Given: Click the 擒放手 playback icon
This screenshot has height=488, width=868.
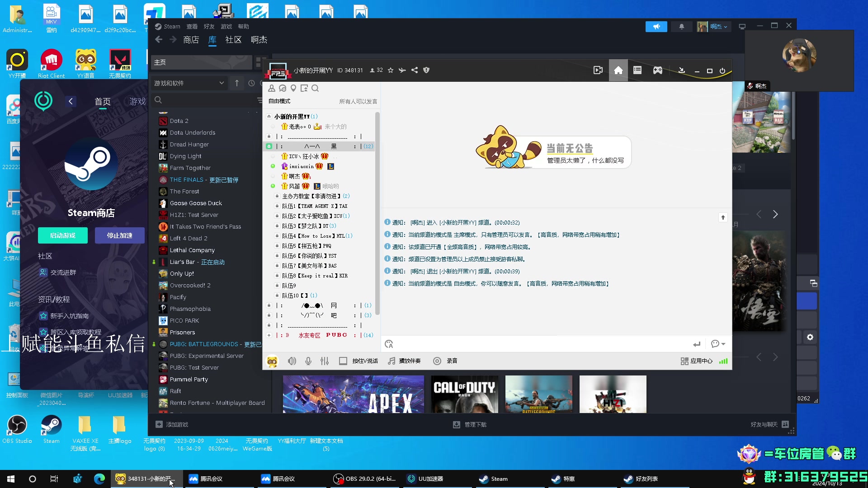Looking at the screenshot, I should 391,361.
